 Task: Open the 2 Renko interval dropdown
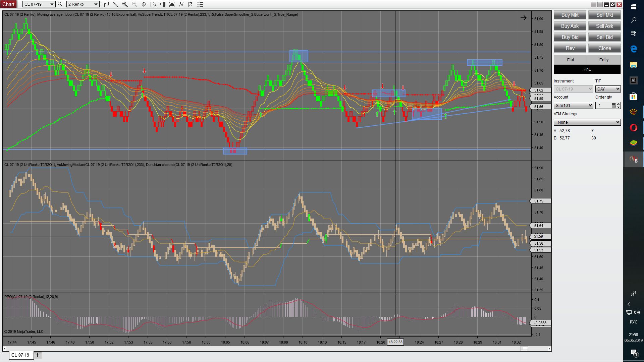tap(83, 4)
